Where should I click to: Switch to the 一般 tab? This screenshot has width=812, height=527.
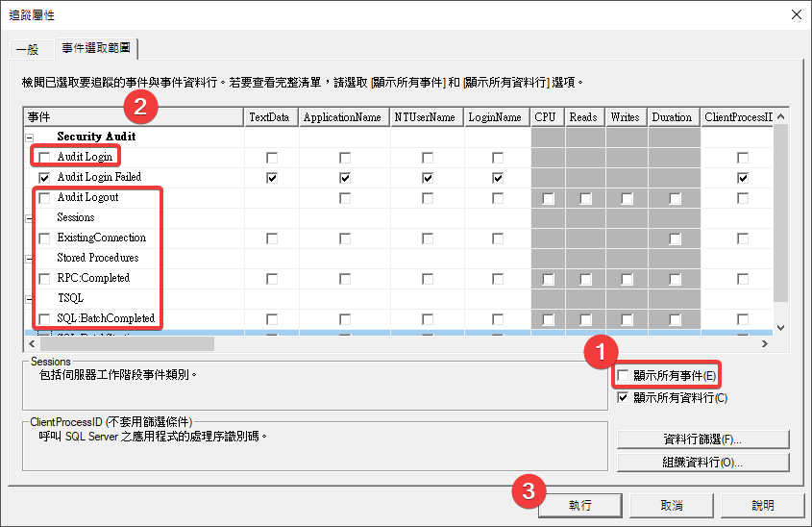[x=27, y=50]
